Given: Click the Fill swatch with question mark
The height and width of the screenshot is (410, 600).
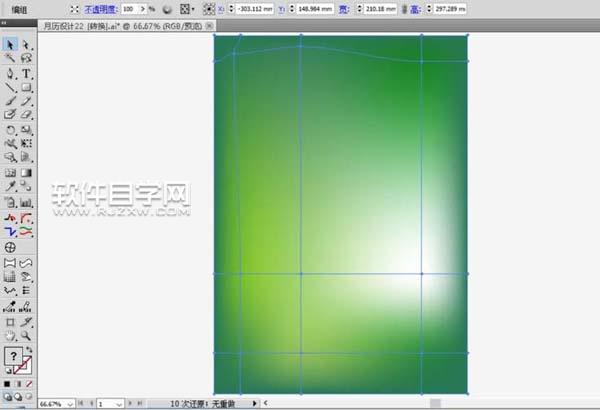Looking at the screenshot, I should click(13, 356).
